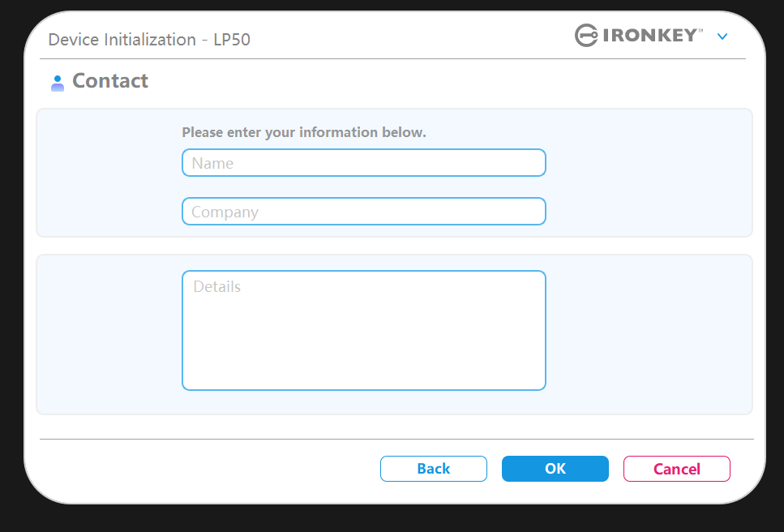Click empty panel area right of Details box
The width and height of the screenshot is (784, 532).
coord(649,332)
